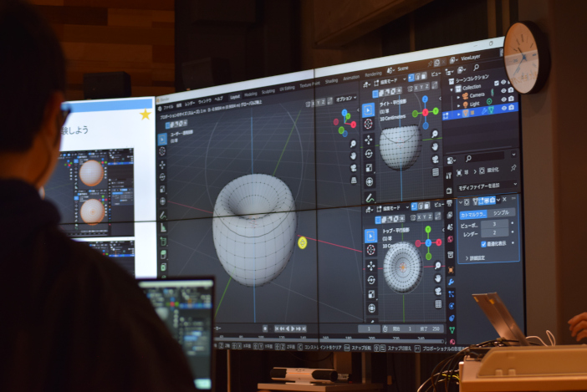The image size is (587, 392).
Task: Open the Object properties tab (orange square)
Action: pyautogui.click(x=451, y=270)
